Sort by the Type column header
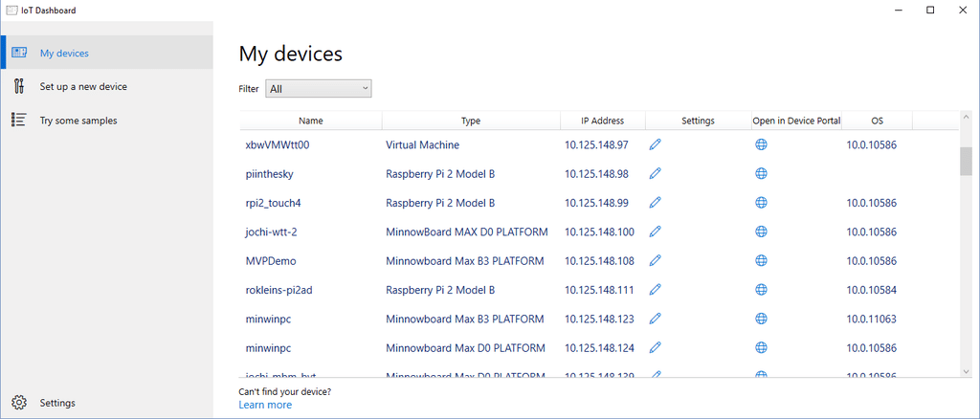The width and height of the screenshot is (980, 419). [471, 121]
